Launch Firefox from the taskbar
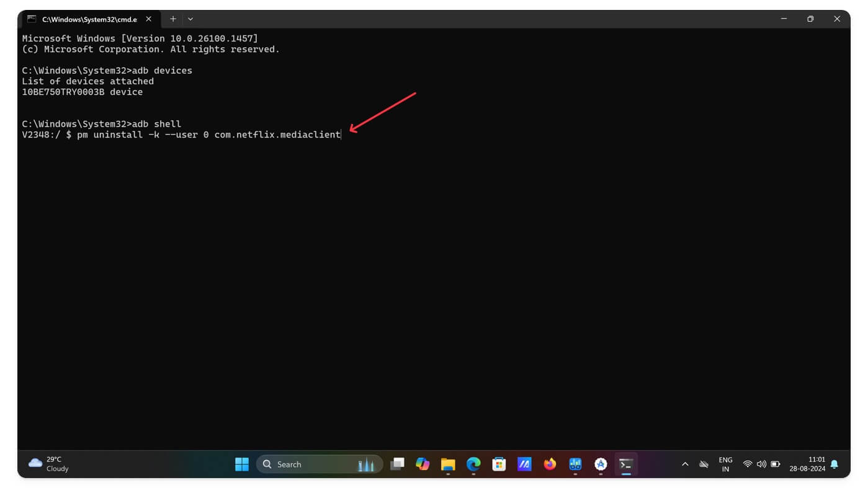 550,464
